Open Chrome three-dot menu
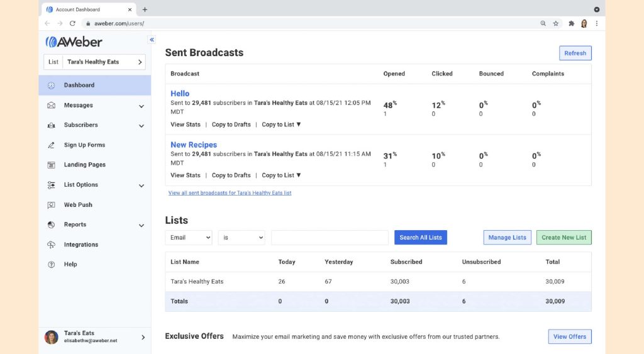This screenshot has height=354, width=644. coord(597,23)
